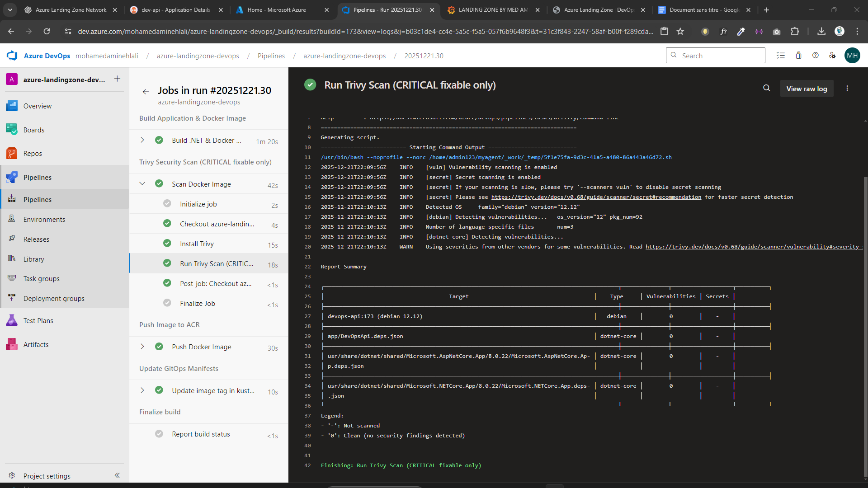Screen dimensions: 868x488
Task: Select the Install Trivy step
Action: coord(197,244)
